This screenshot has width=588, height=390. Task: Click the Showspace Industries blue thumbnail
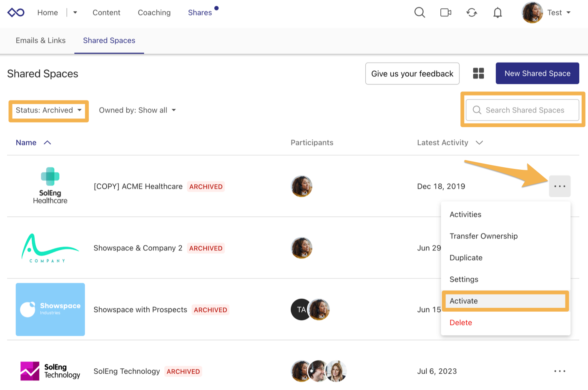tap(50, 309)
